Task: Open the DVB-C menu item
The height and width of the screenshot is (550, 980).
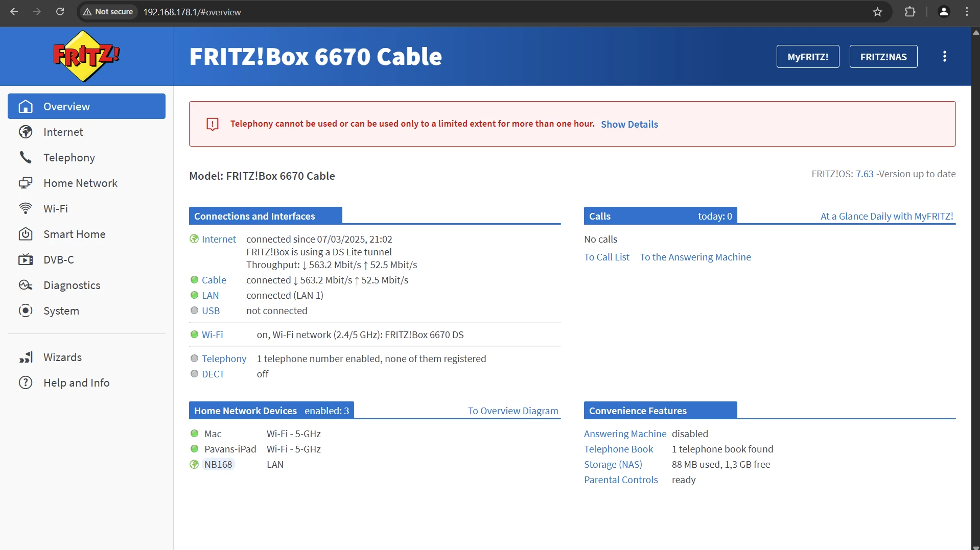Action: pyautogui.click(x=86, y=259)
